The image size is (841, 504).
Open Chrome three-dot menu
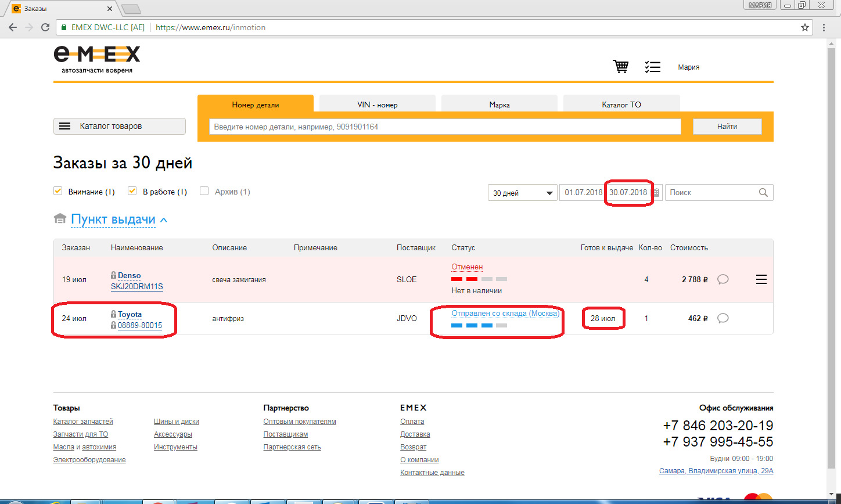click(x=824, y=27)
